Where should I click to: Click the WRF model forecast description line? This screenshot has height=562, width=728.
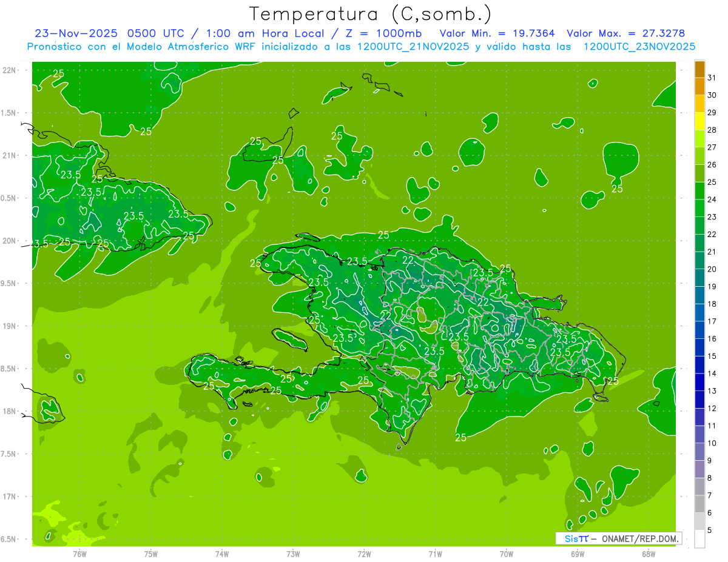(x=361, y=47)
